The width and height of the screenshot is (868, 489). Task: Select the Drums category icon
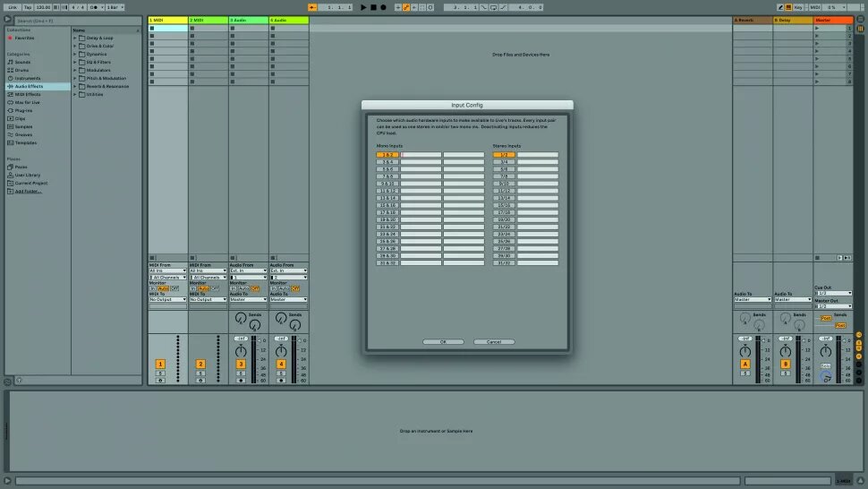(x=10, y=70)
